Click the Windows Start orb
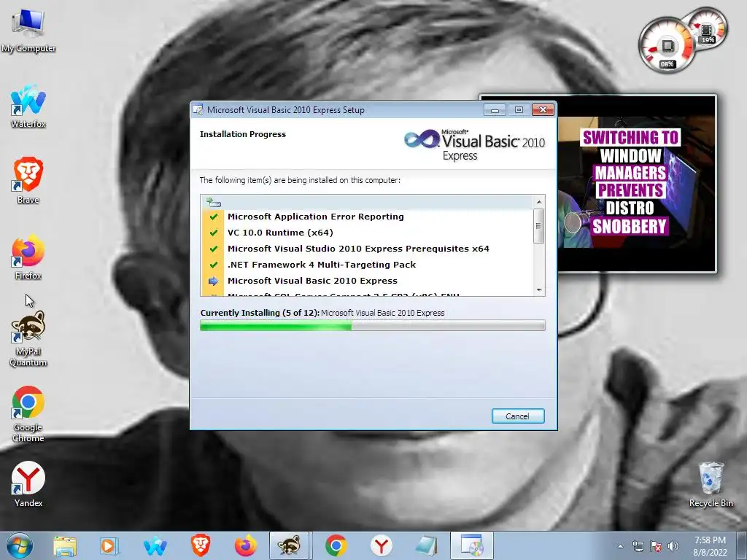Screen dimensions: 747x560 [20, 545]
